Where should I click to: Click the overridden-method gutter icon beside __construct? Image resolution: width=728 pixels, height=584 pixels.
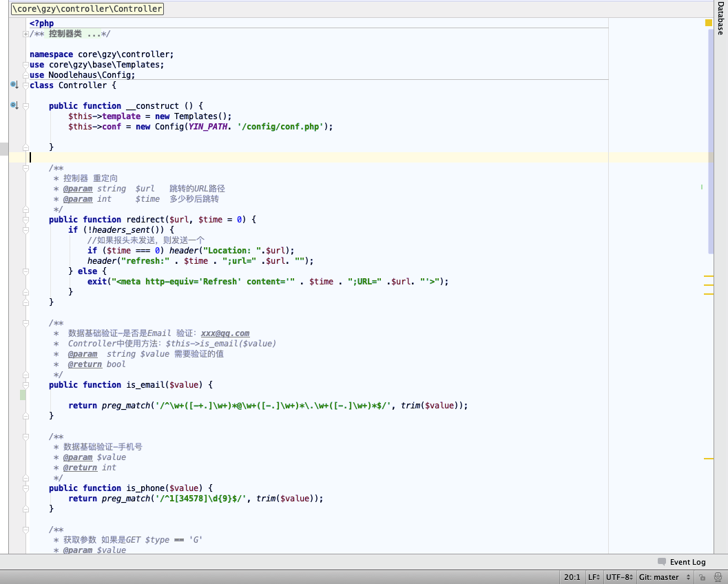(14, 105)
